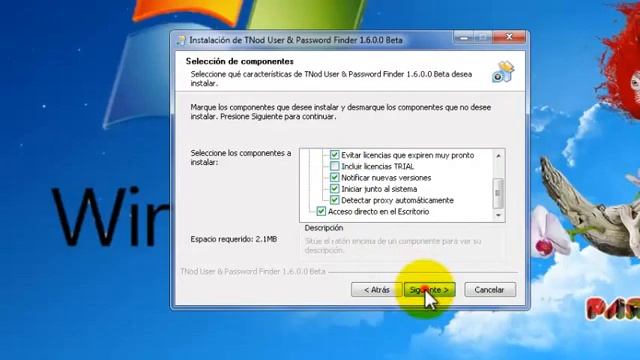The width and height of the screenshot is (640, 360).
Task: Enable the 'Incluir licencias TRIAL' checkbox
Action: click(334, 166)
